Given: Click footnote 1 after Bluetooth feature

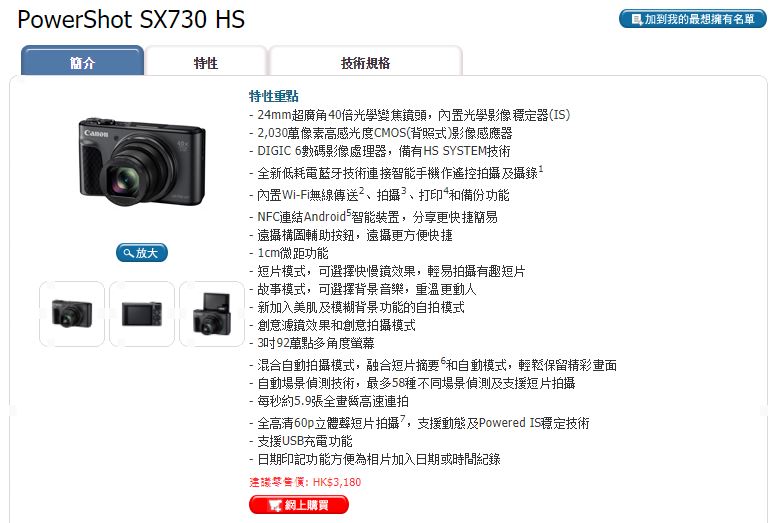Looking at the screenshot, I should pos(541,169).
